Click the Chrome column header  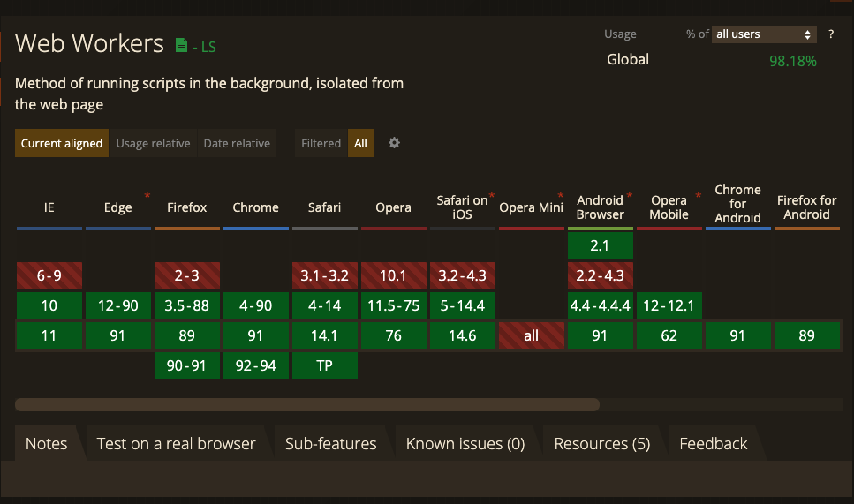pyautogui.click(x=255, y=207)
